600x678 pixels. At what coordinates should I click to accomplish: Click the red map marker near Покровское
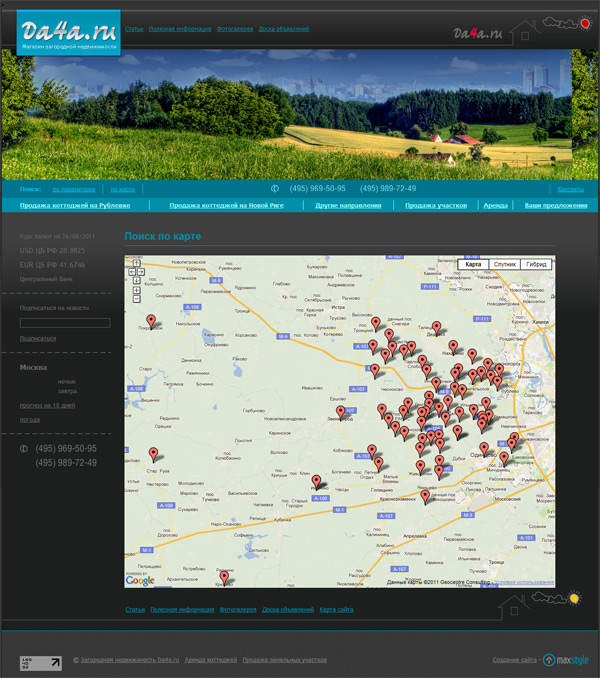click(x=152, y=320)
